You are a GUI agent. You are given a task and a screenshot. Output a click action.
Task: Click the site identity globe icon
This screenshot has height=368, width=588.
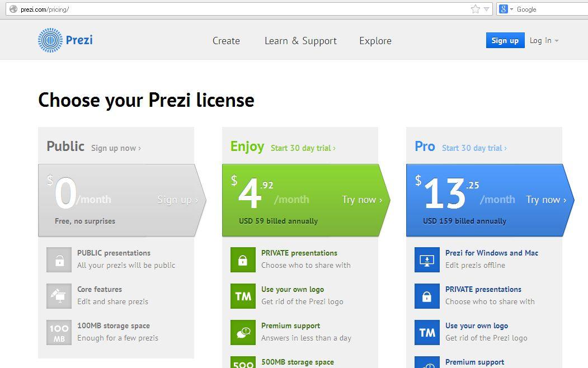pyautogui.click(x=13, y=9)
